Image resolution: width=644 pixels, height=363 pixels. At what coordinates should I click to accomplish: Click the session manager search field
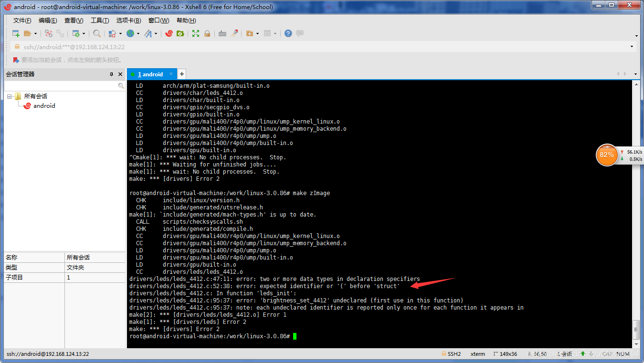64,85
